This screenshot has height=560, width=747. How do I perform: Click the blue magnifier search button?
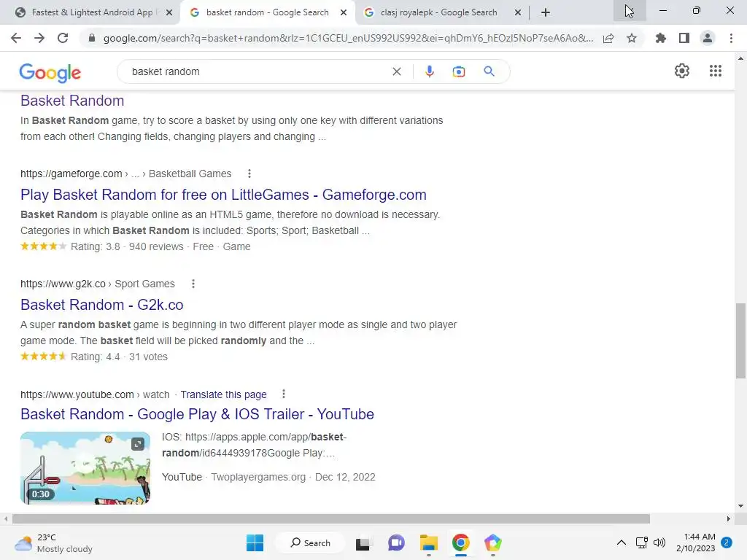[x=489, y=71]
